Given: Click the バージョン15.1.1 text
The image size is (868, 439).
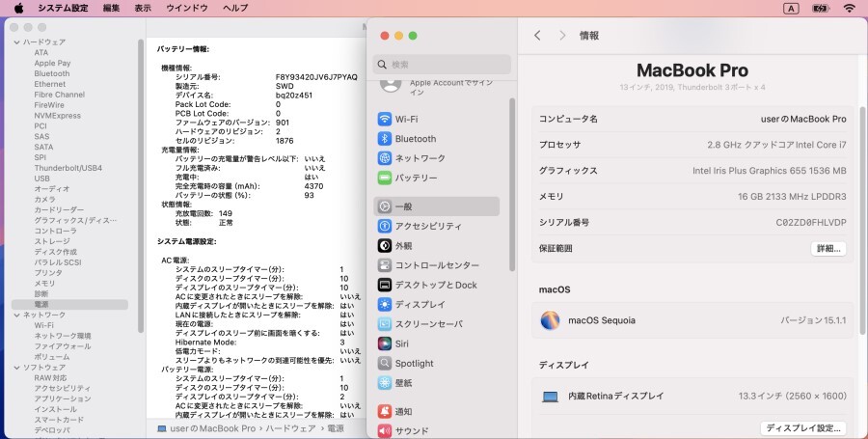Looking at the screenshot, I should (813, 320).
